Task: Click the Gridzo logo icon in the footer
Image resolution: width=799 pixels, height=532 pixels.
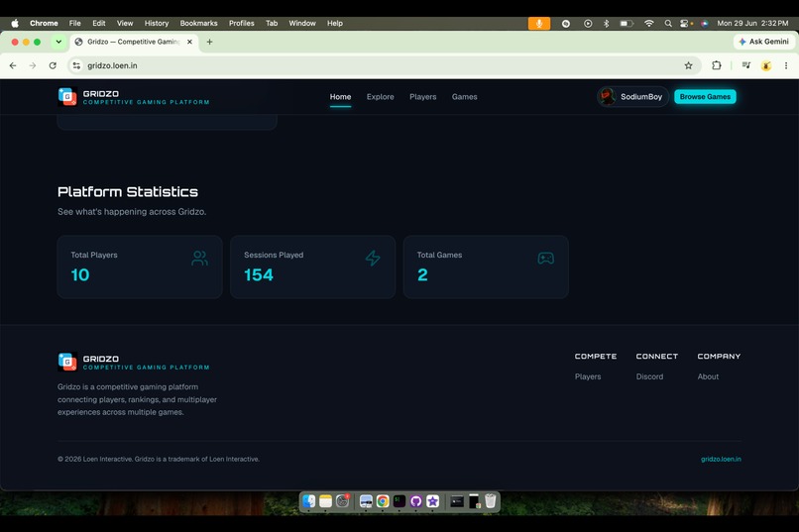Action: (x=67, y=362)
